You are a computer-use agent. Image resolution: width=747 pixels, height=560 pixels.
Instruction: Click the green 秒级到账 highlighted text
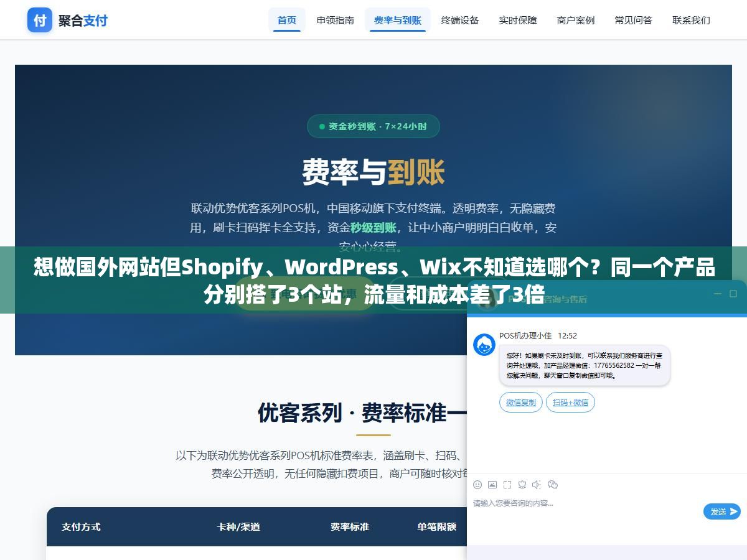[374, 228]
